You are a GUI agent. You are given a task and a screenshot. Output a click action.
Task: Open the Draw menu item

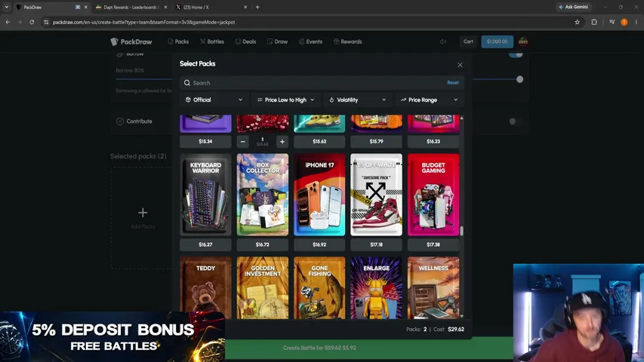277,41
